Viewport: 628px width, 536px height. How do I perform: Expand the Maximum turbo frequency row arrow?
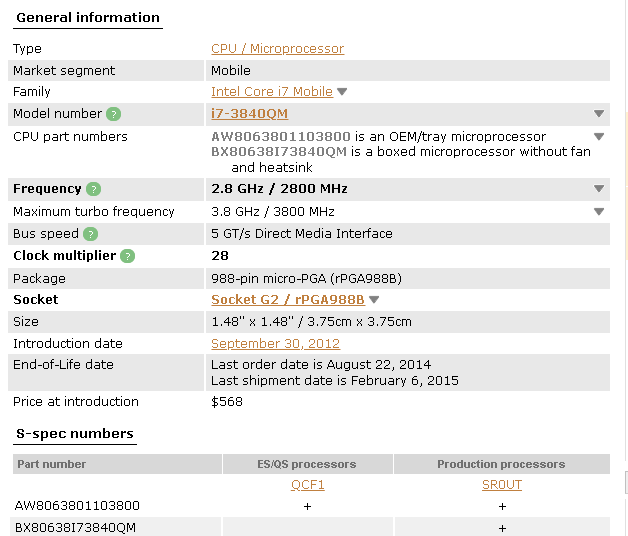(x=599, y=212)
